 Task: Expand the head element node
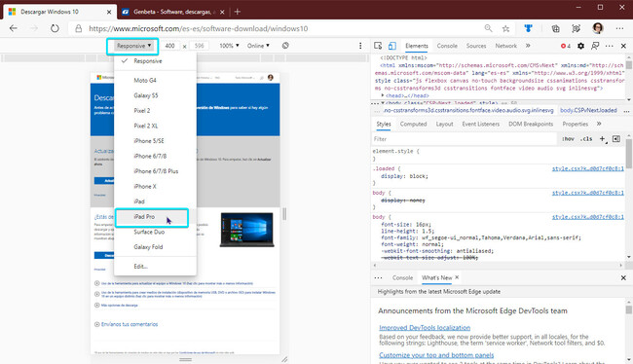point(383,95)
